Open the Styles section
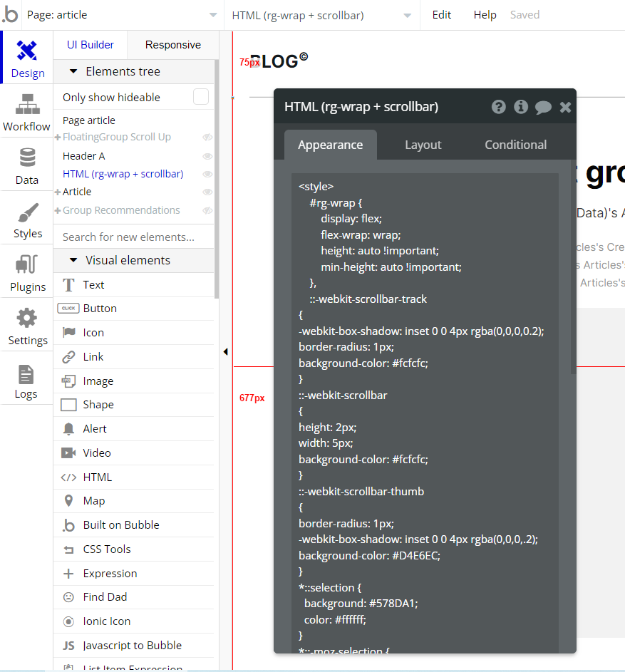 tap(26, 219)
